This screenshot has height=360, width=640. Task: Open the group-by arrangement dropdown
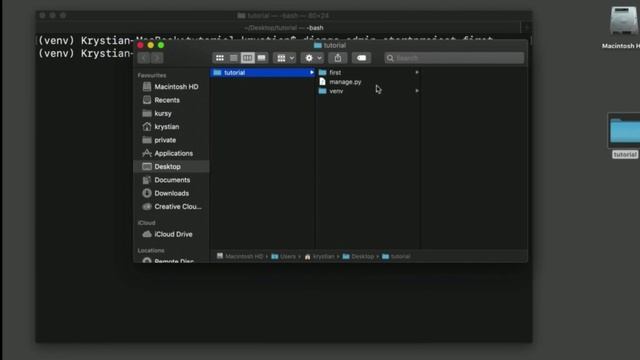click(285, 58)
